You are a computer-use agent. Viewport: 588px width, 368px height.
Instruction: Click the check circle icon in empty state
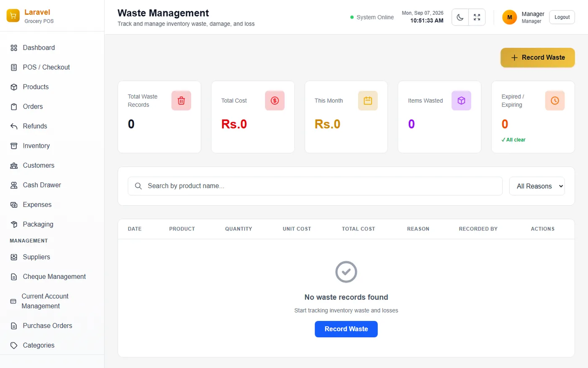tap(346, 272)
